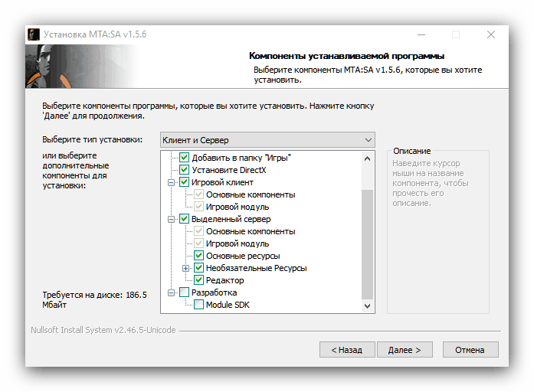Select the "Установите DirectX" row label
The image size is (534, 392).
229,170
